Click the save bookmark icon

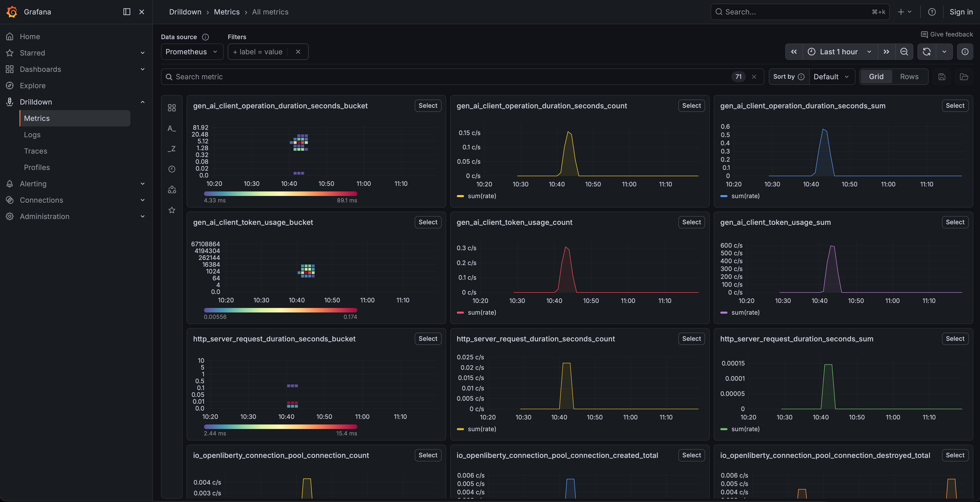click(942, 77)
